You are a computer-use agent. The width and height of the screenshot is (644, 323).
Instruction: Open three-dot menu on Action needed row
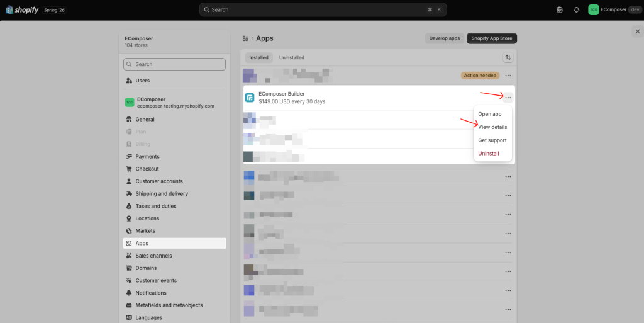tap(508, 76)
